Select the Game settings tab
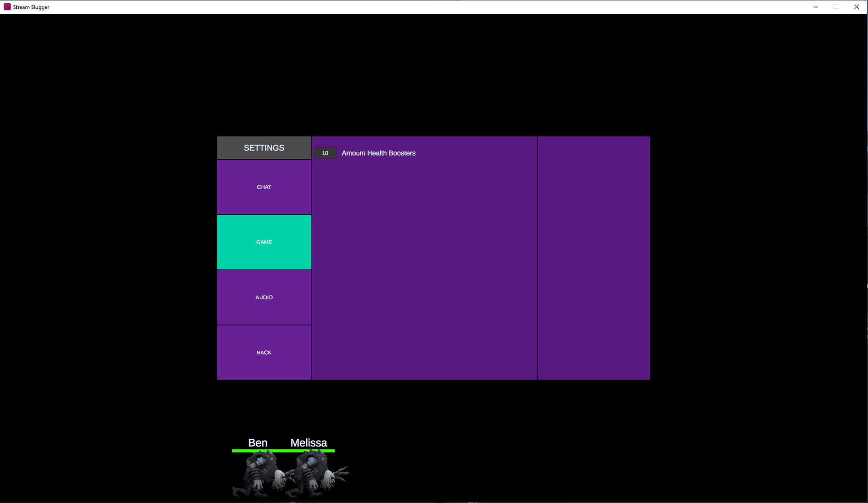Viewport: 868px width, 503px height. coord(264,242)
